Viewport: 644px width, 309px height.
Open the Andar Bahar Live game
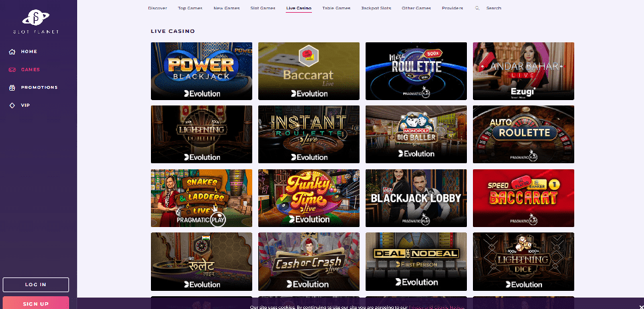[523, 71]
